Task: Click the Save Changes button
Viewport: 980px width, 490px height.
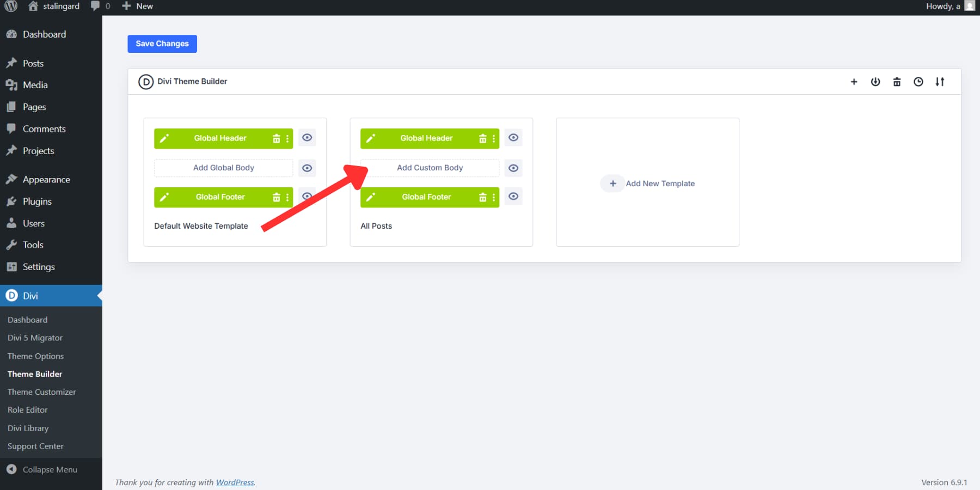Action: point(162,44)
